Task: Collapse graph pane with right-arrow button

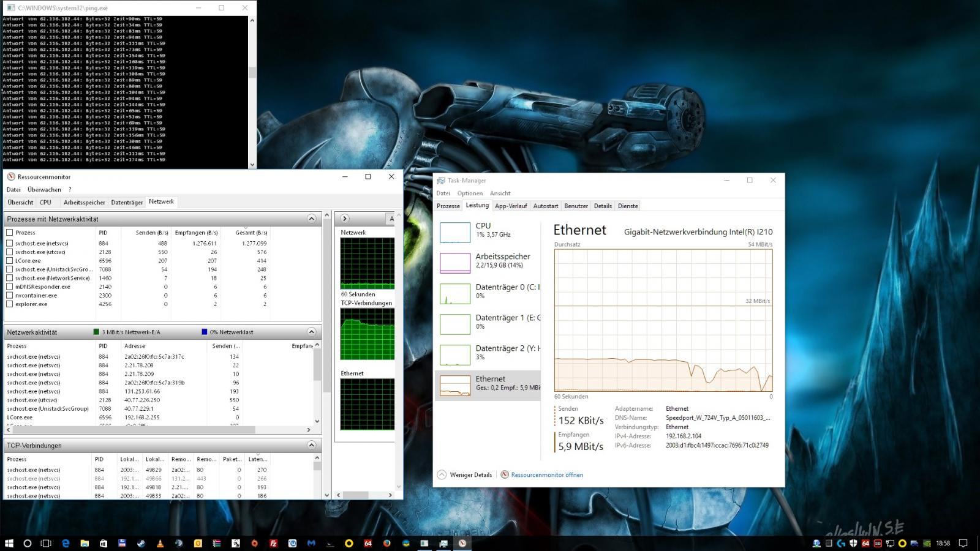Action: pyautogui.click(x=345, y=219)
